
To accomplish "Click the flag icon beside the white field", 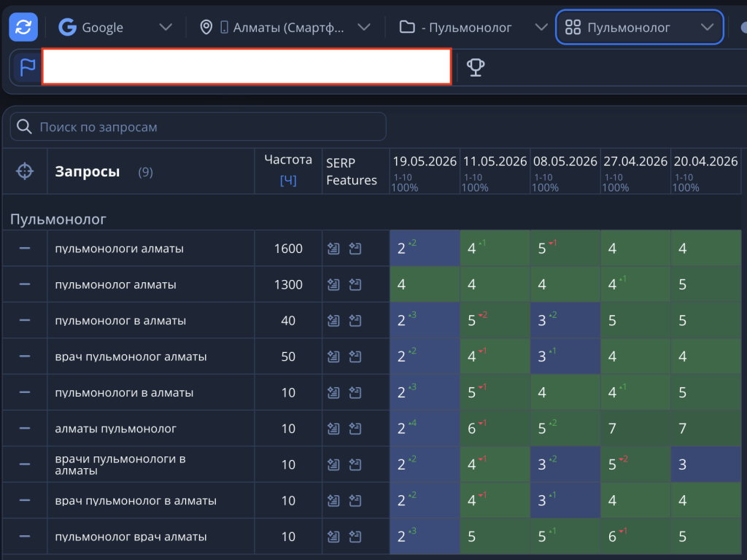I will [x=28, y=67].
